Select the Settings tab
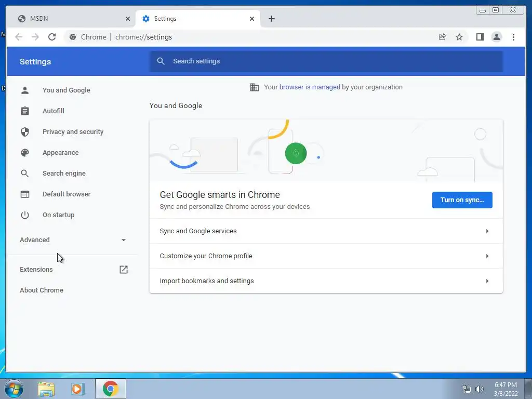 point(198,19)
